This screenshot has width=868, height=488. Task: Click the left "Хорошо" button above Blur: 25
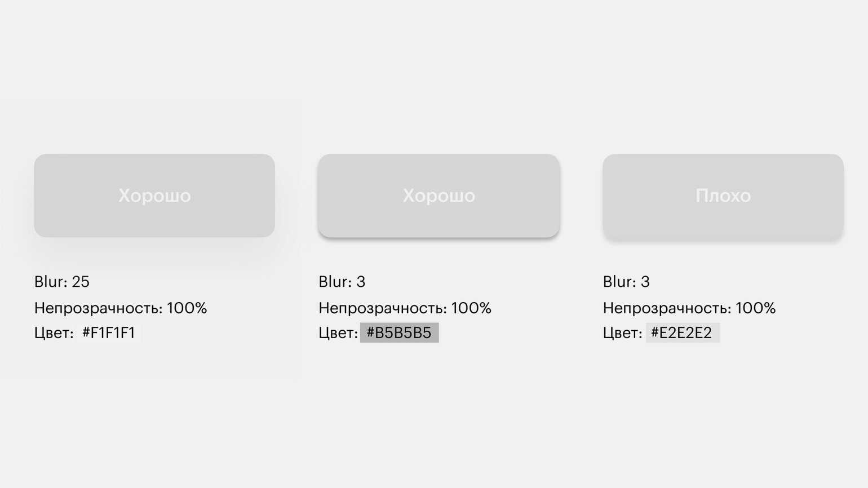point(154,196)
